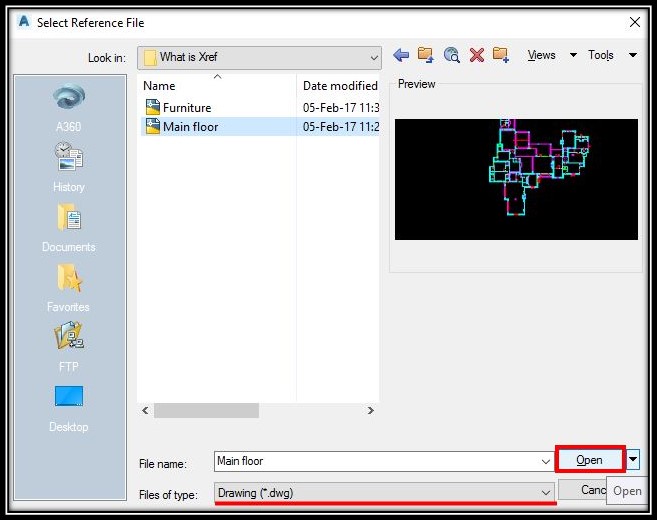
Task: Sort files by the Name column header
Action: point(216,85)
